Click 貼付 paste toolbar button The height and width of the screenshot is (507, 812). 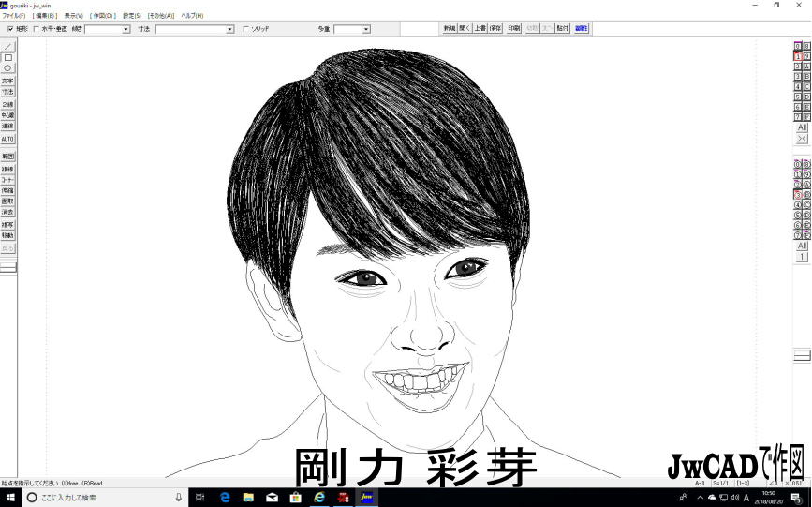point(563,28)
